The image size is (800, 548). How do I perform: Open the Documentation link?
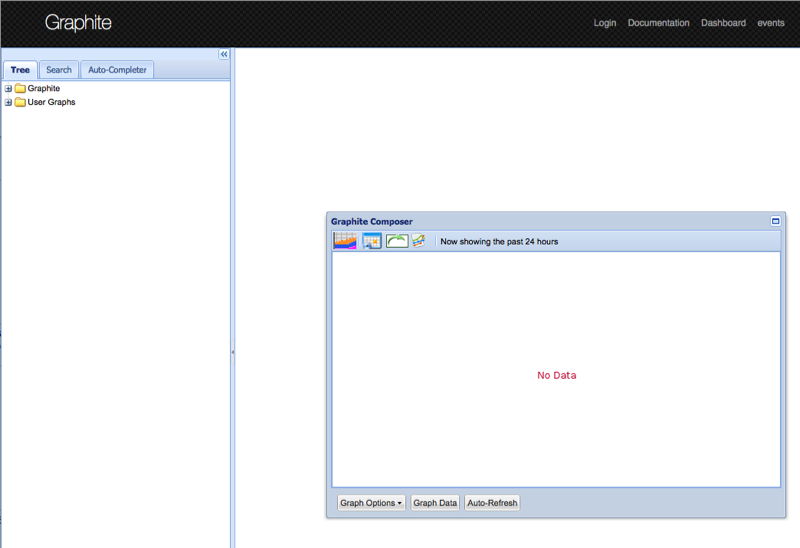(658, 23)
